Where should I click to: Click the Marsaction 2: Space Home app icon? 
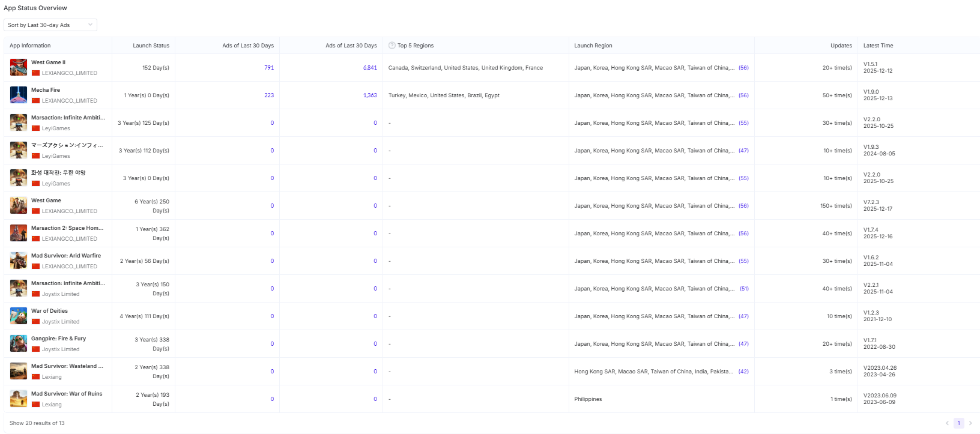tap(19, 233)
